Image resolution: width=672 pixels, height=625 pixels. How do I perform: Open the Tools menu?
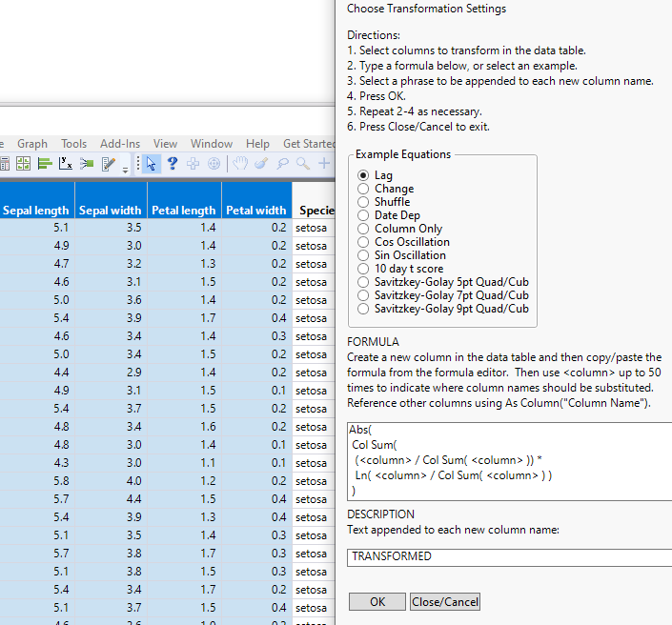point(73,144)
